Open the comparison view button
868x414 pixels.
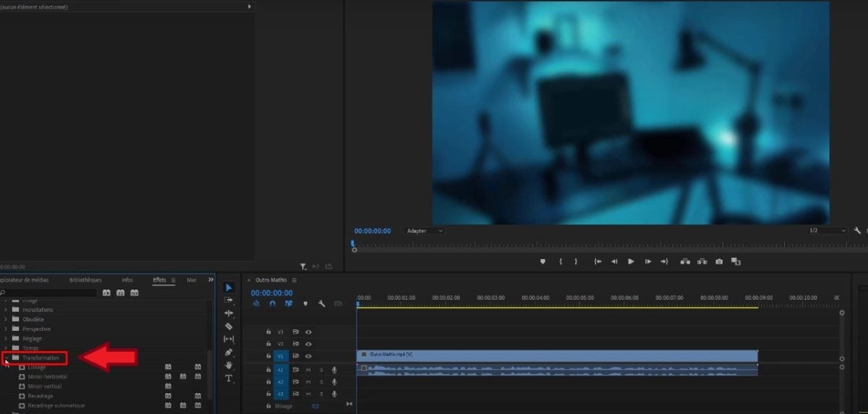tap(736, 261)
